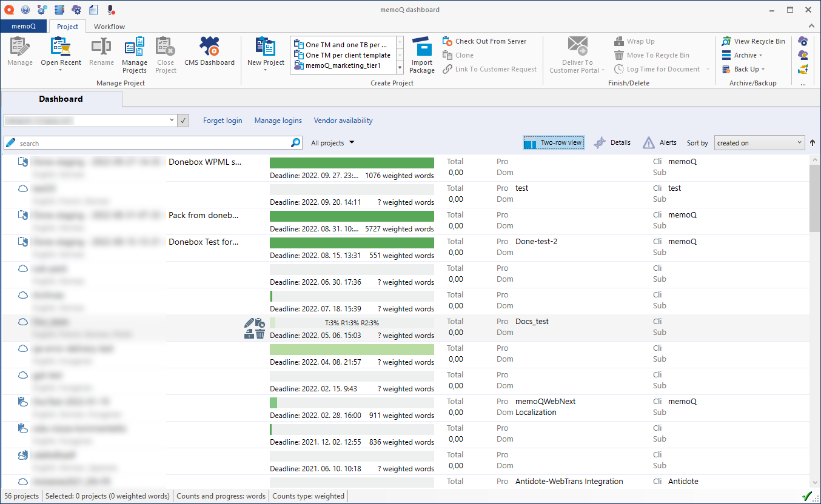This screenshot has height=504, width=821.
Task: Click the Manage Projects icon
Action: pyautogui.click(x=134, y=47)
